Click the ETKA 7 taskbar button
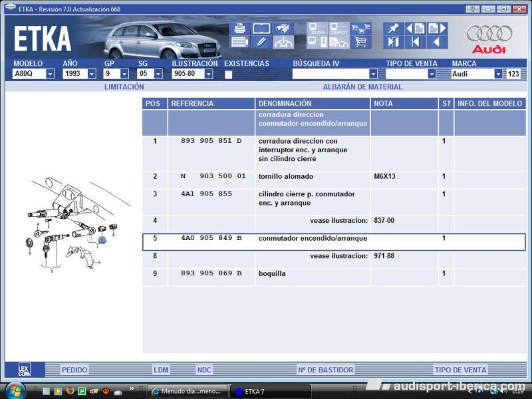Viewport: 532px width, 399px height. 271,391
